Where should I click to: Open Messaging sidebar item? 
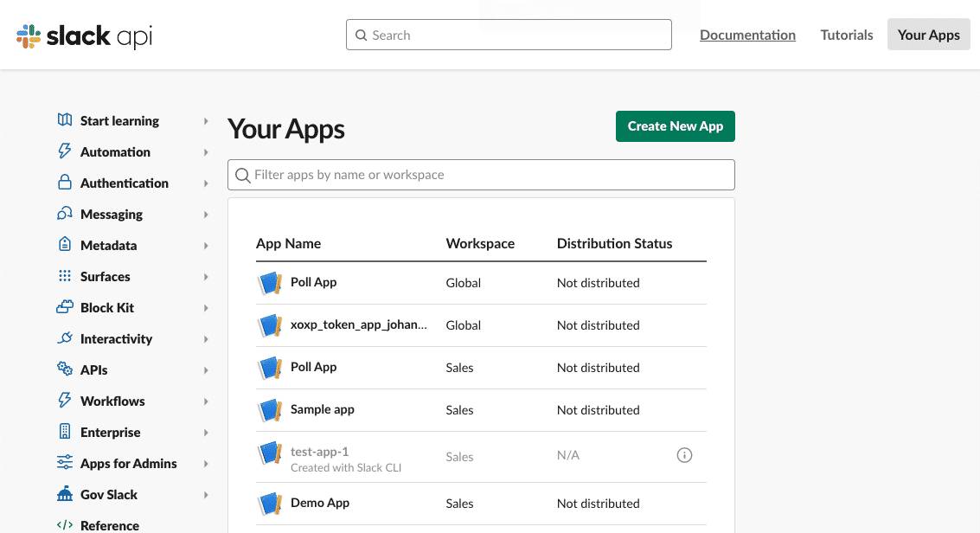[x=112, y=215]
